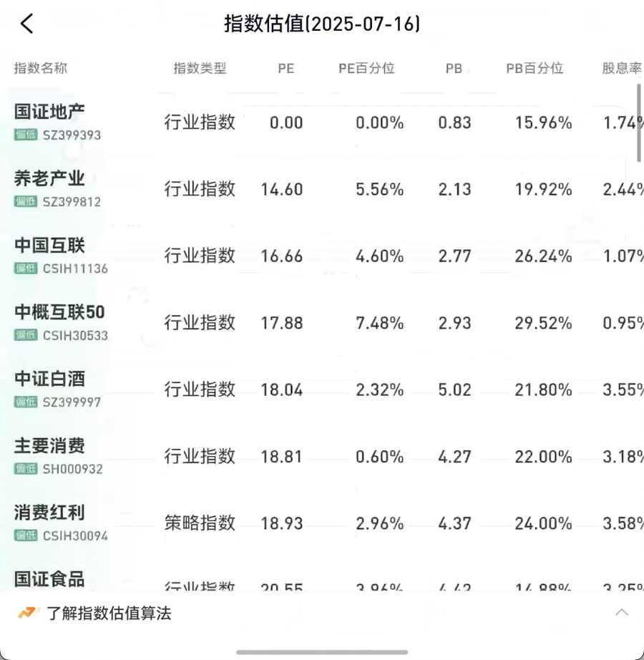The image size is (644, 660).
Task: Click the vertical scrollbar on right edge
Action: point(639,123)
